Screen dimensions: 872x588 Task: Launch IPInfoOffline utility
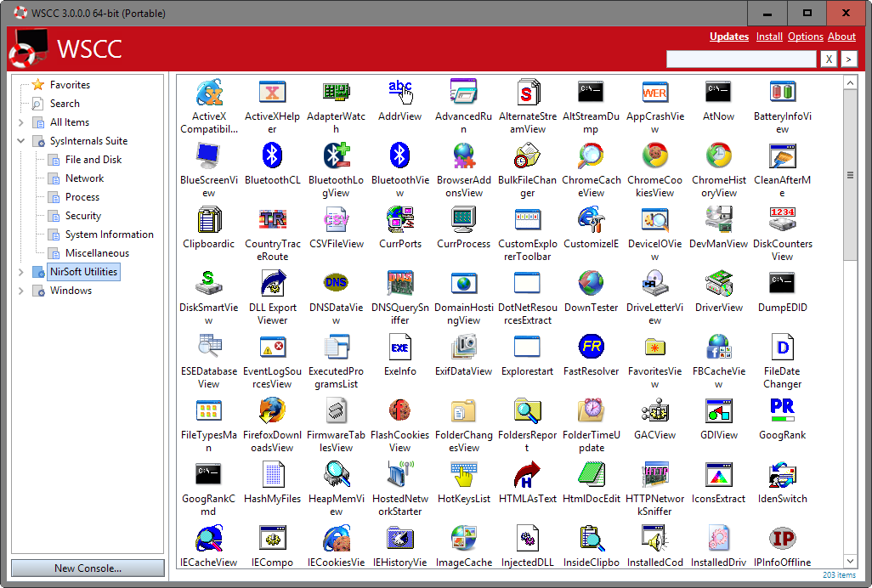pos(782,538)
